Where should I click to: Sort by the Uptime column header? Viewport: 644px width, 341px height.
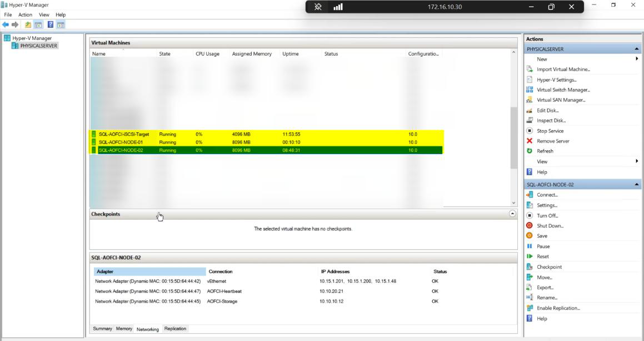[301, 54]
